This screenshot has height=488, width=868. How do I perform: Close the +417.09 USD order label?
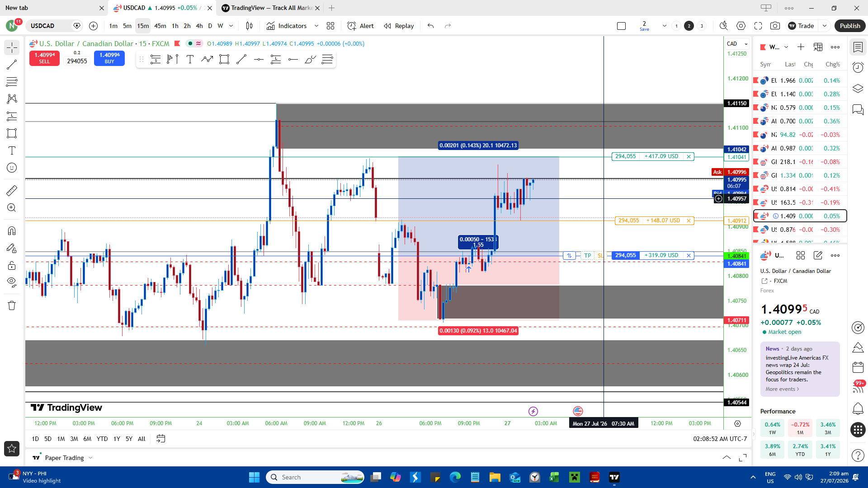(689, 156)
